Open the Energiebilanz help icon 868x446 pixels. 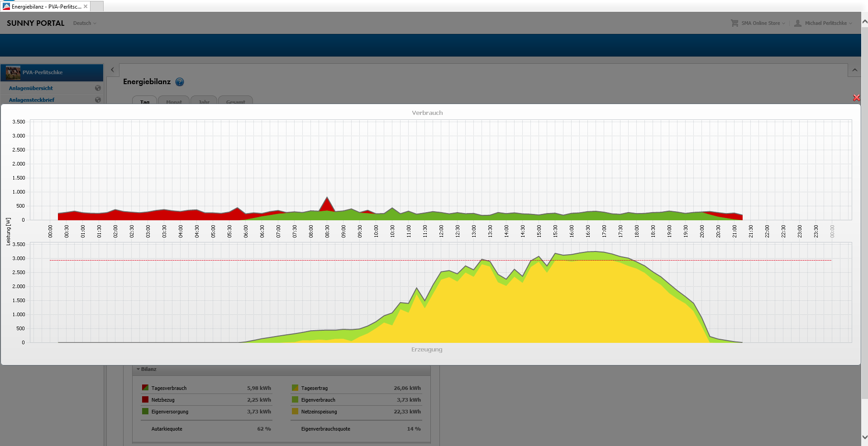[x=180, y=82]
